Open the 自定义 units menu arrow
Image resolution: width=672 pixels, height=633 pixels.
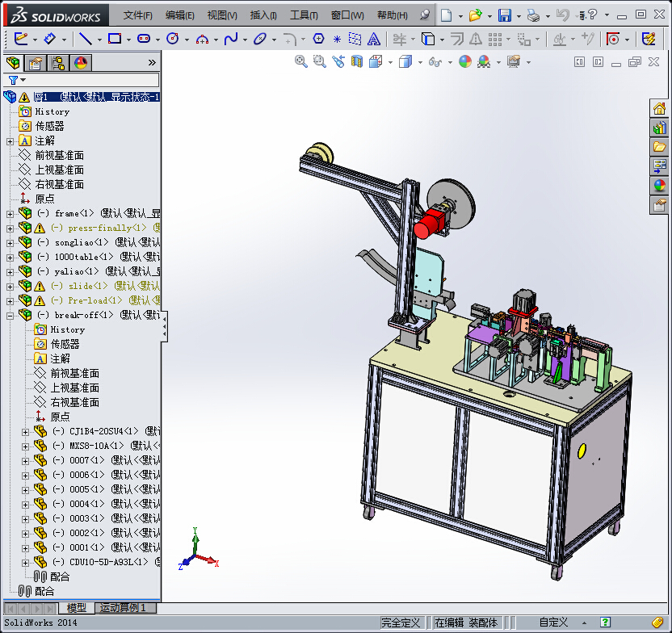point(584,623)
